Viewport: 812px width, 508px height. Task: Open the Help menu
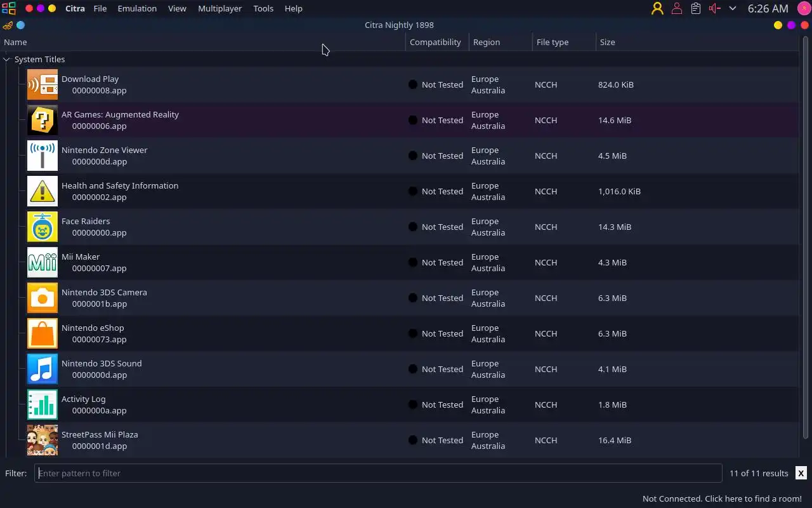(293, 8)
